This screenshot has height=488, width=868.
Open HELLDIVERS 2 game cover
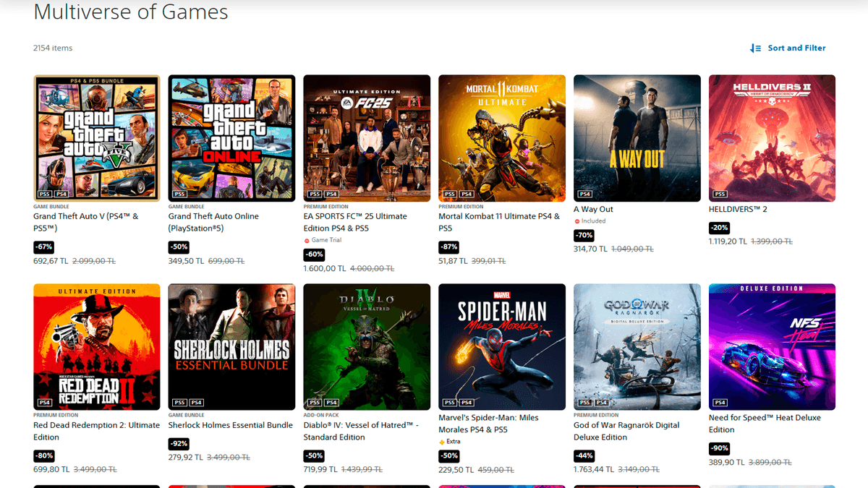(772, 137)
